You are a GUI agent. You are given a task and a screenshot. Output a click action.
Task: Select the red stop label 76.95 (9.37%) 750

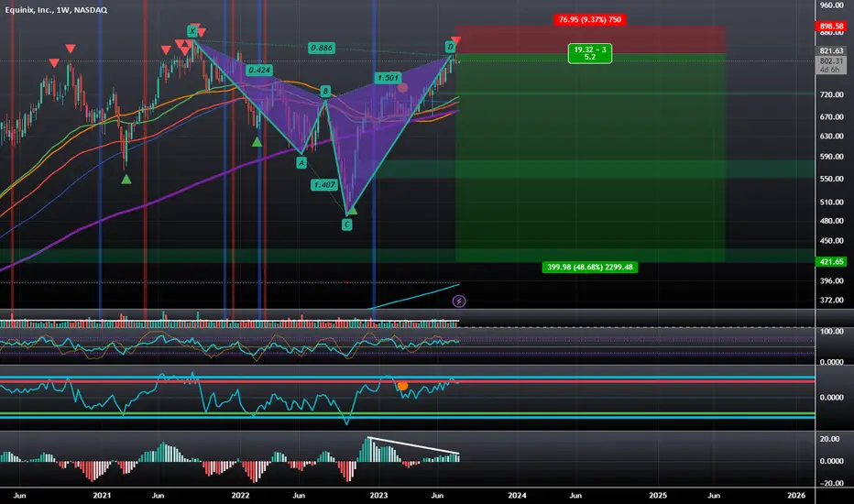590,19
